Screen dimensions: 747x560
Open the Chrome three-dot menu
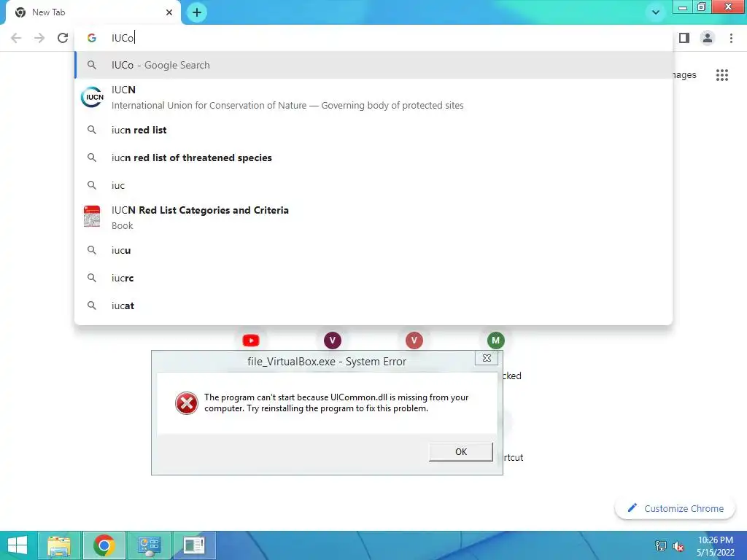[x=731, y=38]
